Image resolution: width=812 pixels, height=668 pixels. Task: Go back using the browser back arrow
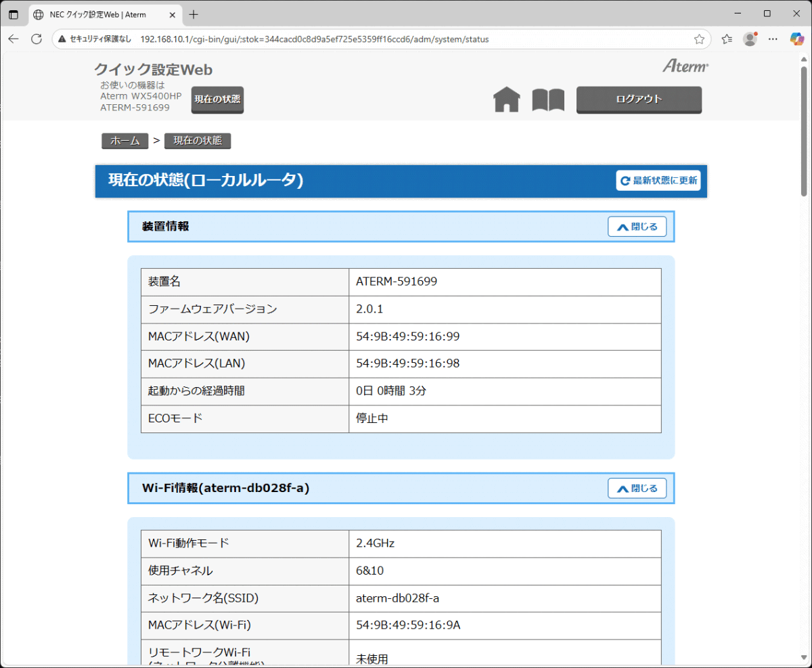tap(14, 39)
